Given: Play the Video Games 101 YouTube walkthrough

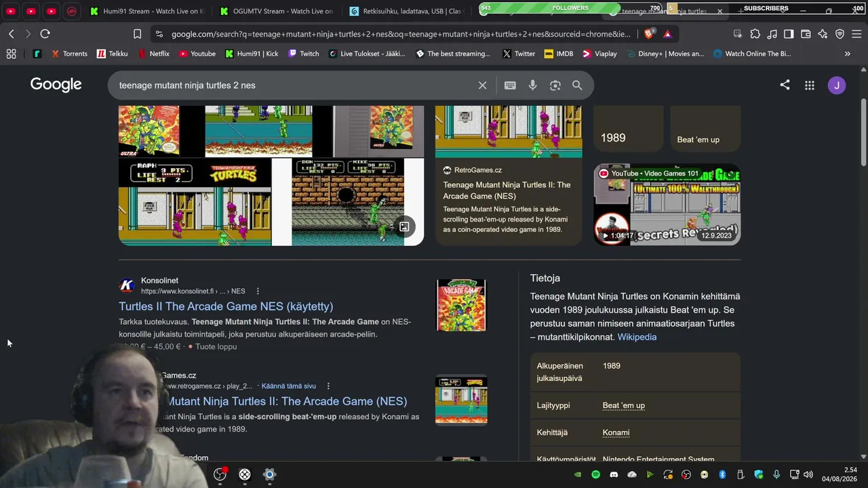Looking at the screenshot, I should pos(667,204).
